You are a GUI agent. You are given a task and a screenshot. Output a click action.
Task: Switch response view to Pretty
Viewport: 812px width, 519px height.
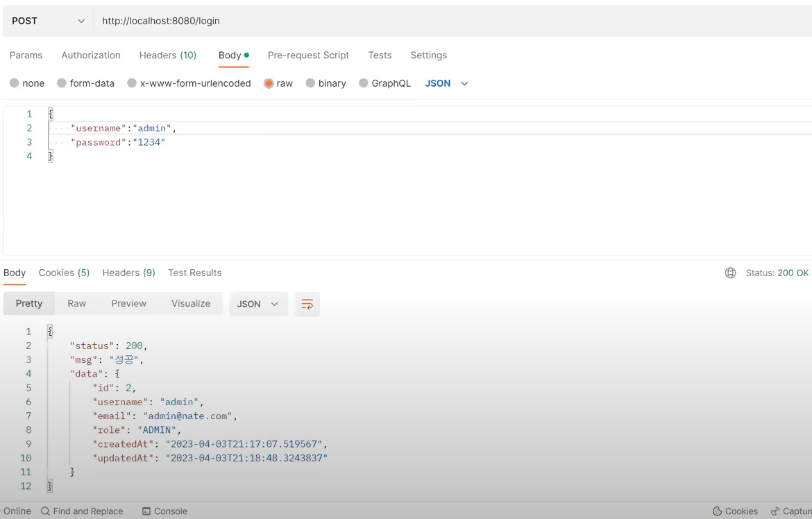pos(29,303)
